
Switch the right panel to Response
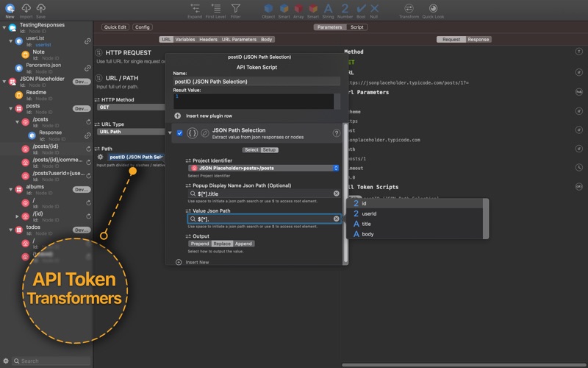478,40
